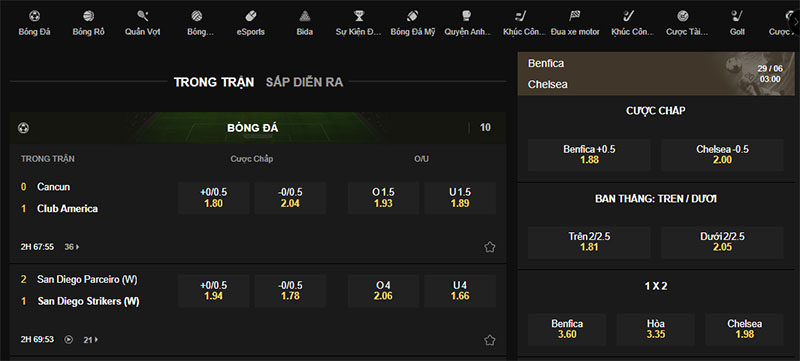The image size is (800, 361).
Task: Choose Chelsea -0.5 handicap at 2.00
Action: pos(722,154)
